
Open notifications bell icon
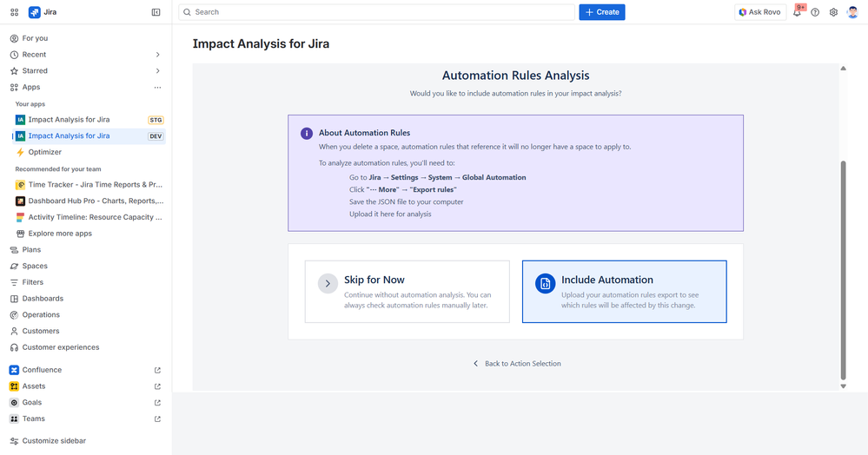click(x=797, y=12)
